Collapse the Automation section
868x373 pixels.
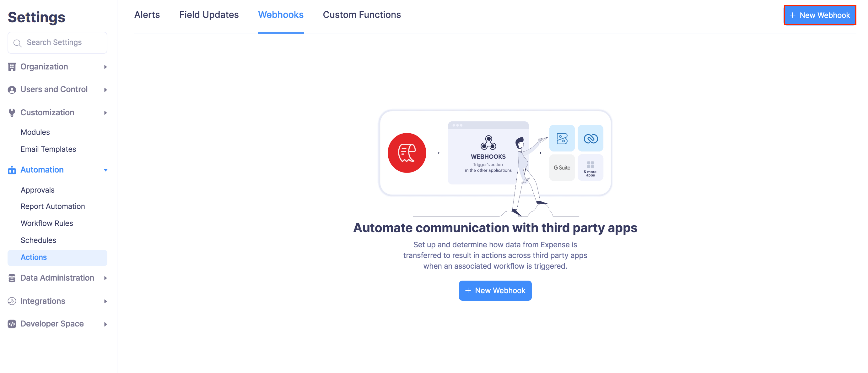click(x=105, y=170)
